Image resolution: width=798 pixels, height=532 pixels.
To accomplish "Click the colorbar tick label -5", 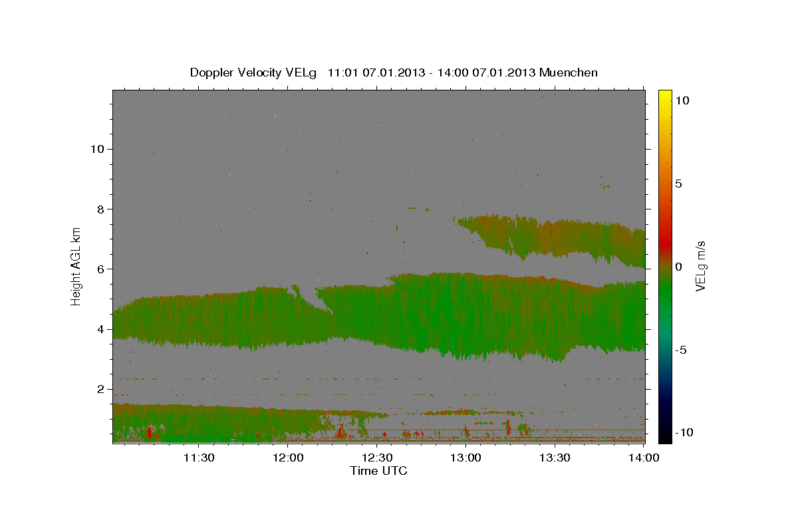I will tap(681, 350).
